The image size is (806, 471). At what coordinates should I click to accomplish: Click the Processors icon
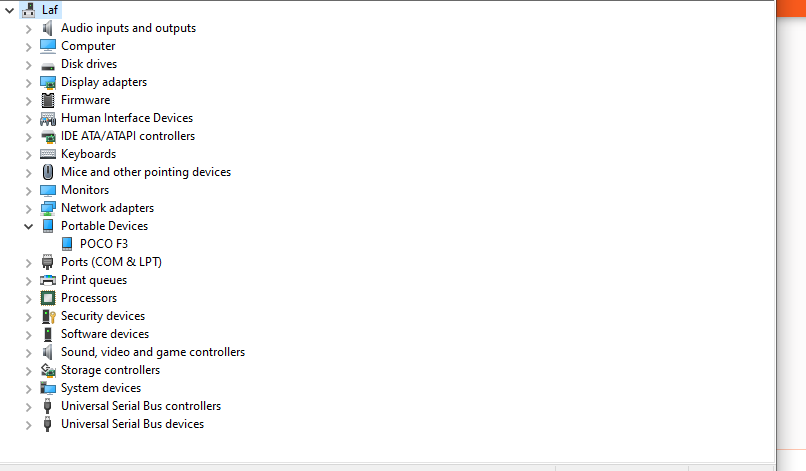48,298
